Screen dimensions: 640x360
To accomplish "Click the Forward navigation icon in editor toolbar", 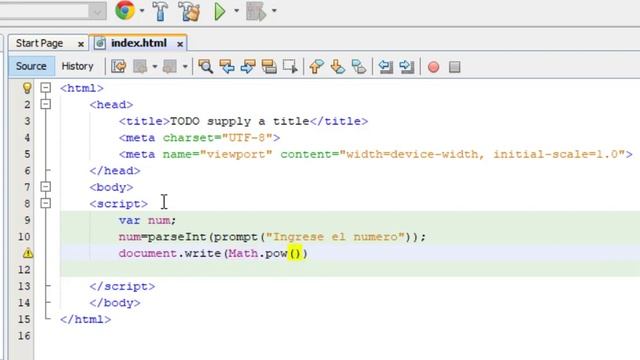I will pos(169,67).
